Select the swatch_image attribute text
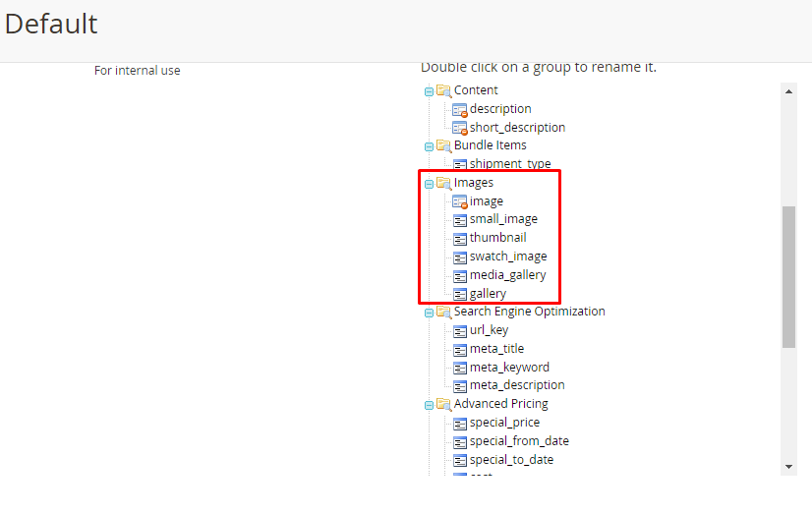Image resolution: width=812 pixels, height=514 pixels. (508, 257)
